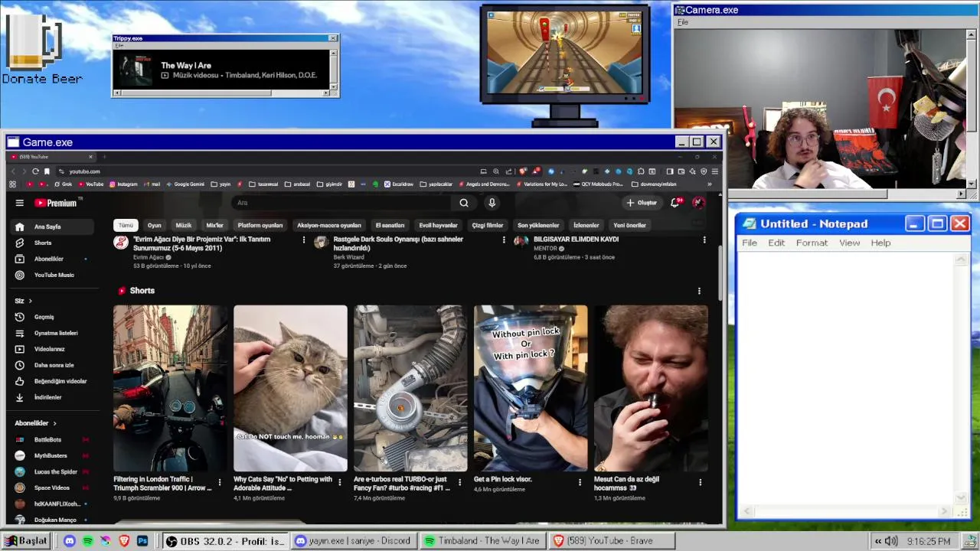
Task: Click inside the Notepad text area
Action: 846,379
